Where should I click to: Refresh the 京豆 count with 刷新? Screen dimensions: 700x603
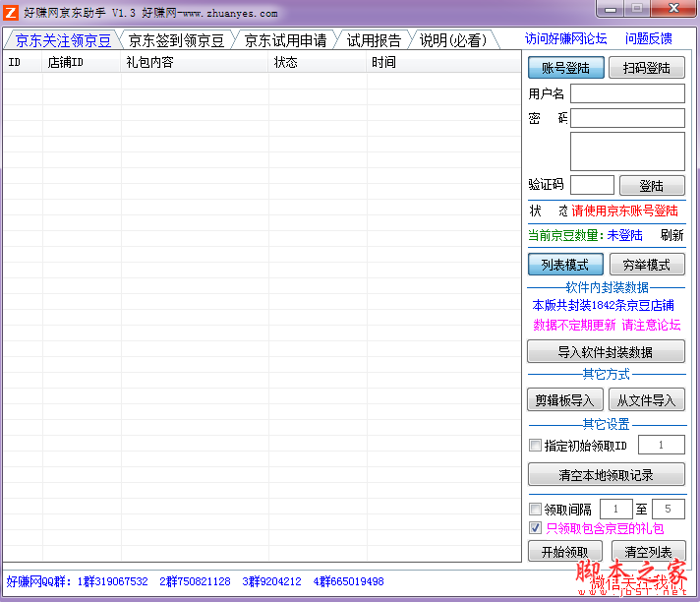coord(671,235)
